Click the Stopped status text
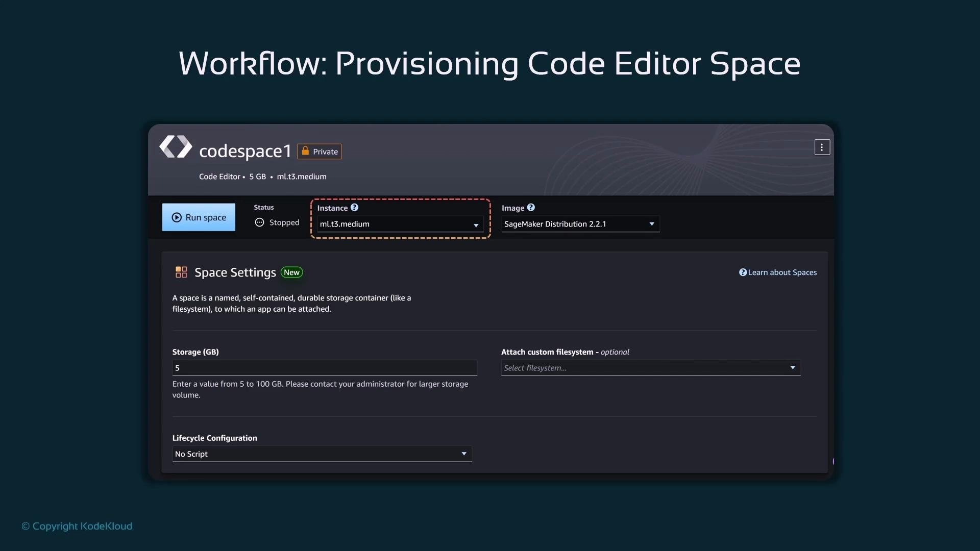This screenshot has height=551, width=980. click(x=284, y=222)
